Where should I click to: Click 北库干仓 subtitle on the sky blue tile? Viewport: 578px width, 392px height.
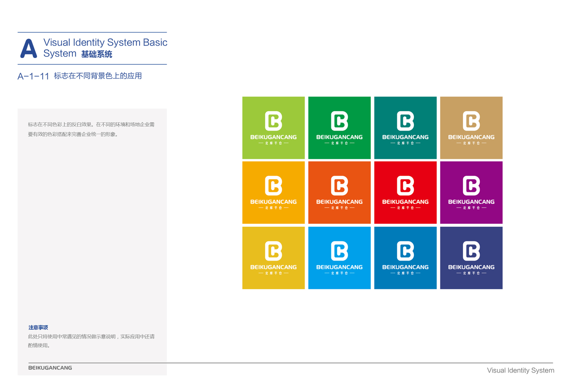pyautogui.click(x=339, y=273)
